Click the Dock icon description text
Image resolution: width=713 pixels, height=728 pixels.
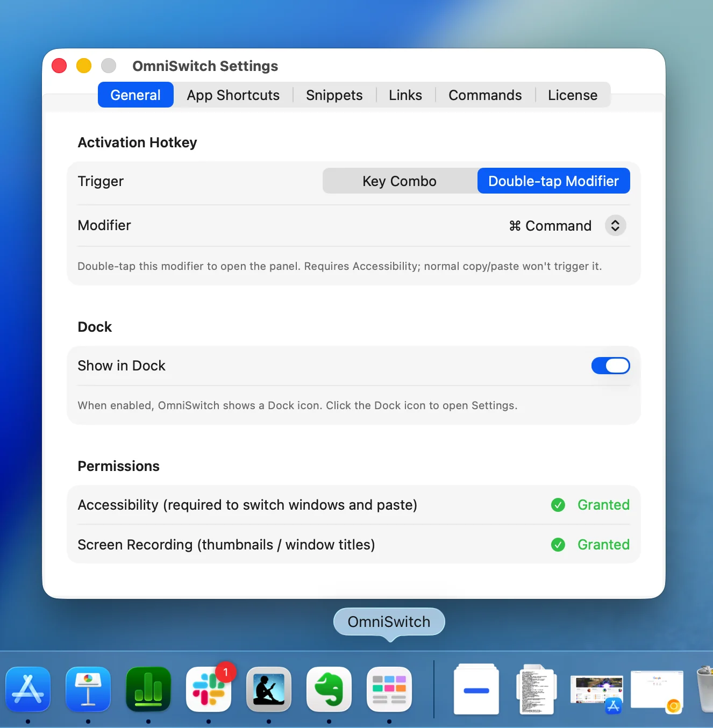(297, 405)
